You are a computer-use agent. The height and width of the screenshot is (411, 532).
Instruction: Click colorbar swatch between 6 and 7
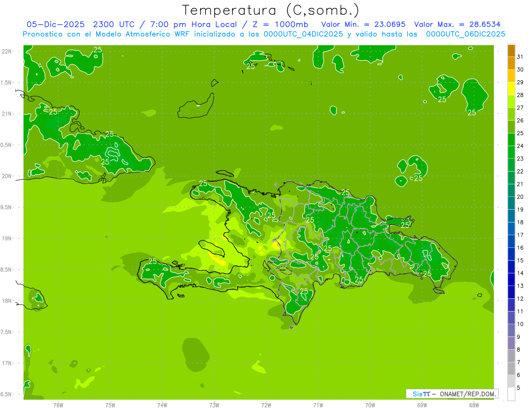(511, 368)
